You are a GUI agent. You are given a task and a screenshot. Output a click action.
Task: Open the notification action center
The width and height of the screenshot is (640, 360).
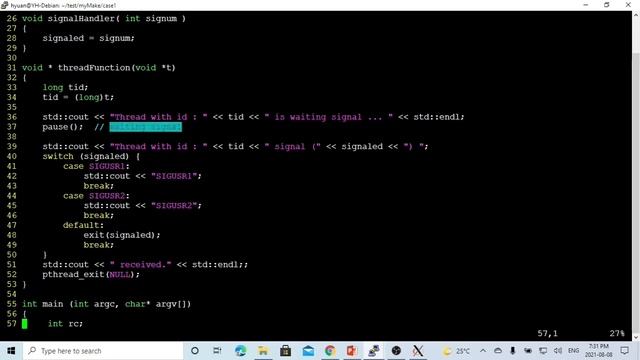pyautogui.click(x=624, y=351)
